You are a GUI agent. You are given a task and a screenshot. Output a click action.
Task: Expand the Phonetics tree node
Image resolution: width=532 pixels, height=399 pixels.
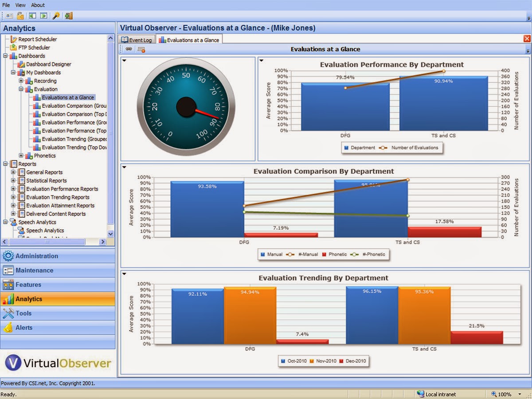[21, 156]
